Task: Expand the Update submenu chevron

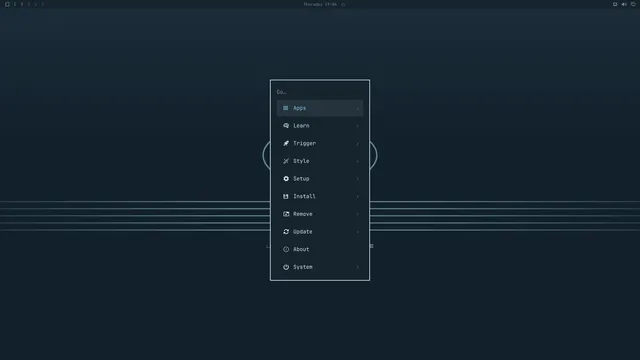Action: [358, 232]
